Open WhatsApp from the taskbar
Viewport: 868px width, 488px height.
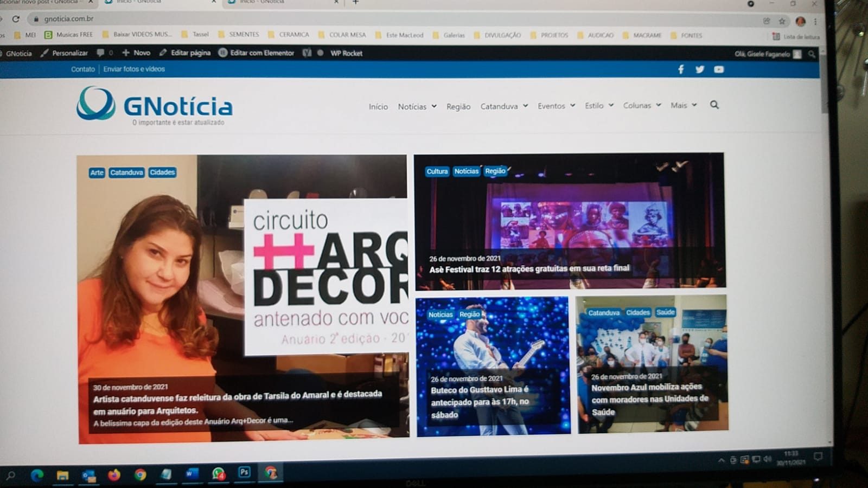click(218, 474)
